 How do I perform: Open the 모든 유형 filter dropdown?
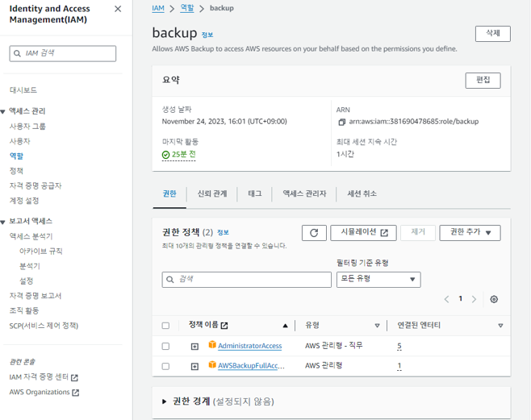378,279
